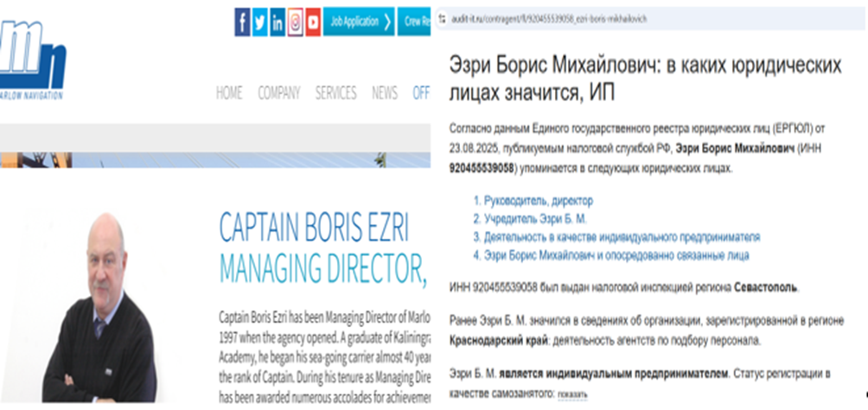
Task: Open the Instagram social icon
Action: (x=296, y=22)
